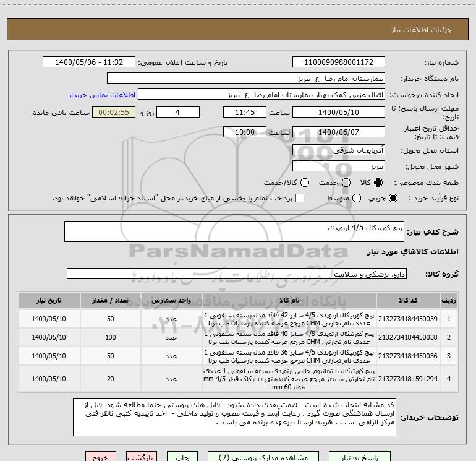Click the تاریخ نیاز column header
Viewport: 476px width, 461px height.
[x=49, y=300]
